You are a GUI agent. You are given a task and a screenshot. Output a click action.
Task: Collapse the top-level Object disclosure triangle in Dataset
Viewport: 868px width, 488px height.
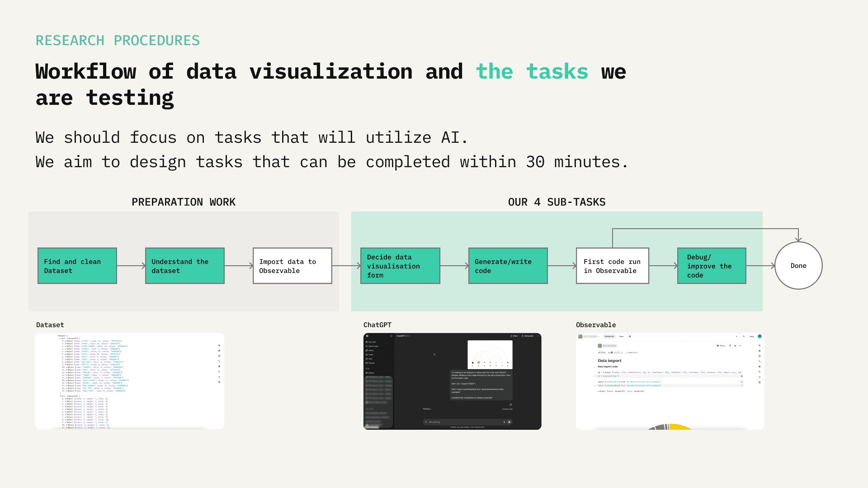(58, 336)
